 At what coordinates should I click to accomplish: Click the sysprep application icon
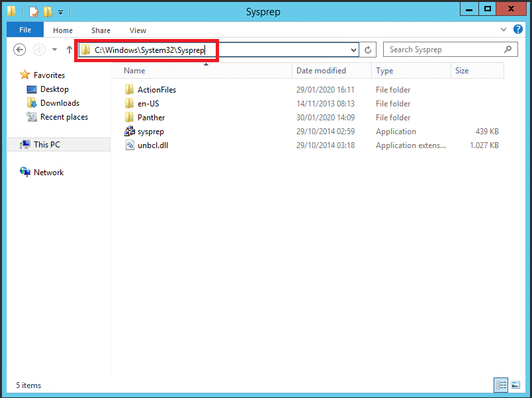point(129,131)
